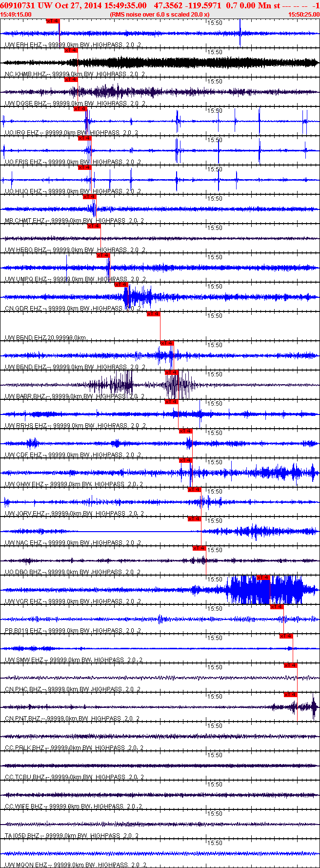
Task: Click the red pick marker on FRIS trace
Action: [84, 138]
